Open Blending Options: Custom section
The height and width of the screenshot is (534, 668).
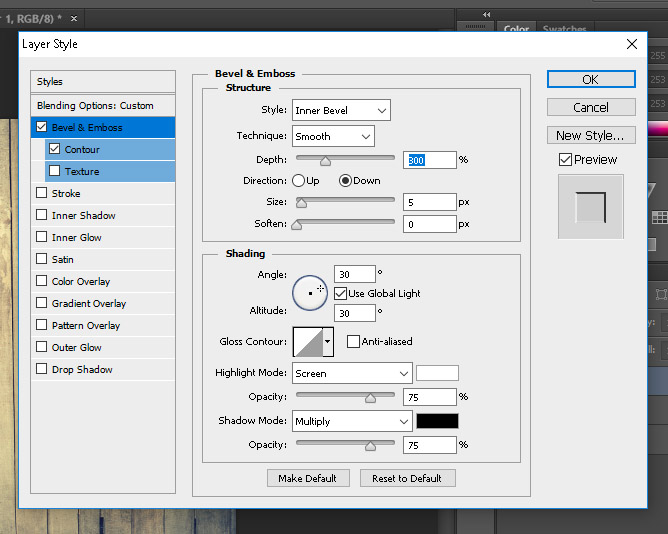coord(95,105)
